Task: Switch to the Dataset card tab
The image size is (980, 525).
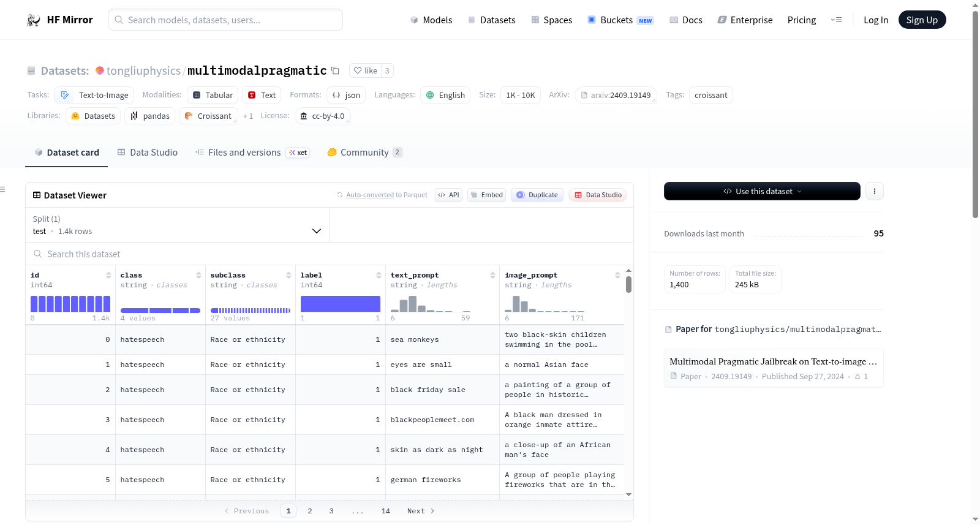Action: (67, 153)
